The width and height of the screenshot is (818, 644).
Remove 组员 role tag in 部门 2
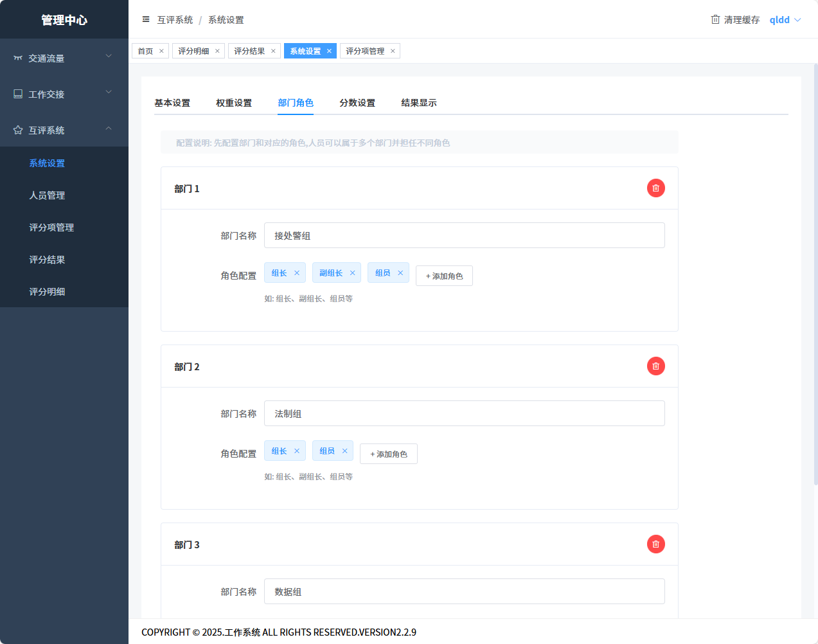click(344, 451)
